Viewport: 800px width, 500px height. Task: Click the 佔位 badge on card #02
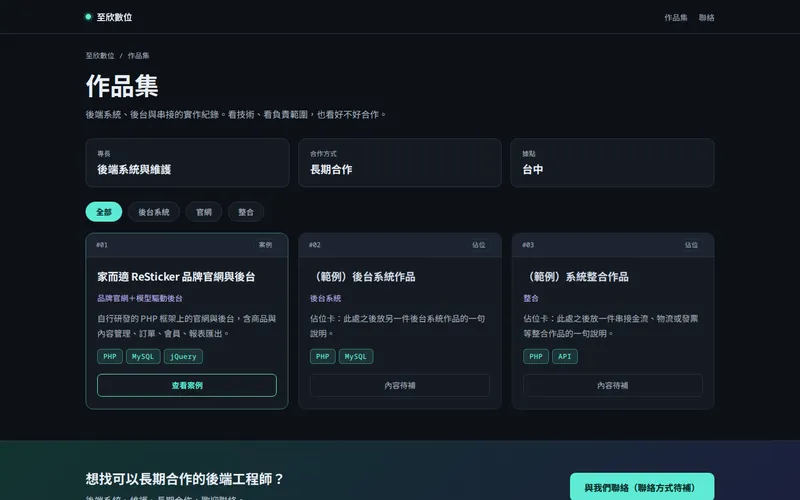point(479,245)
